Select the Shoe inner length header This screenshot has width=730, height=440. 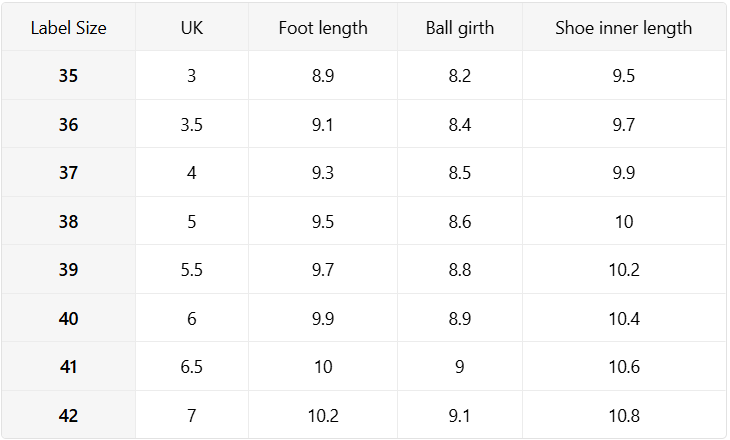623,27
